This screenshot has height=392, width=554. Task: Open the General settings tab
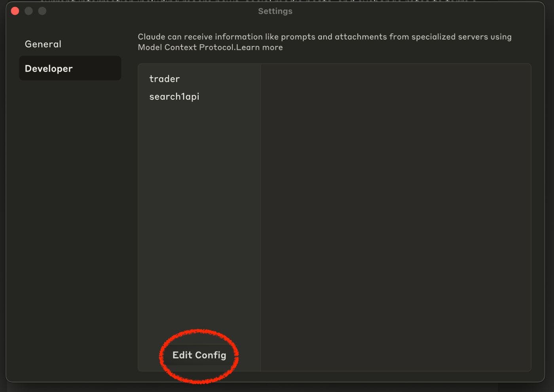pos(43,44)
